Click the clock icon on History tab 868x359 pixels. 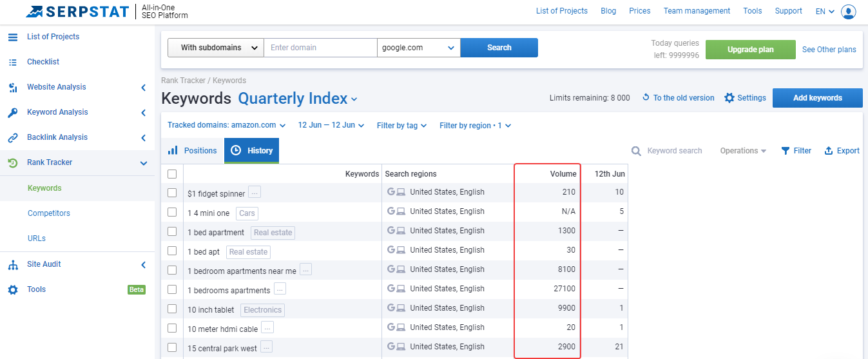click(236, 150)
